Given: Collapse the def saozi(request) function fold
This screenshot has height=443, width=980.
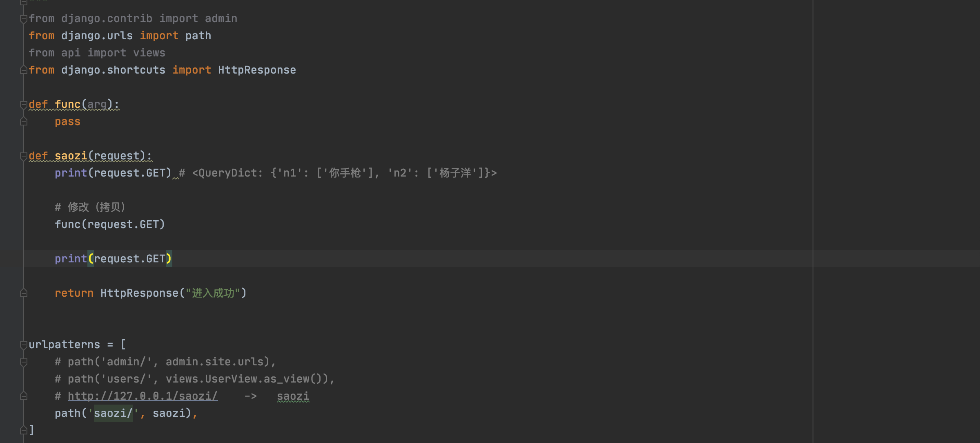Looking at the screenshot, I should pyautogui.click(x=24, y=156).
